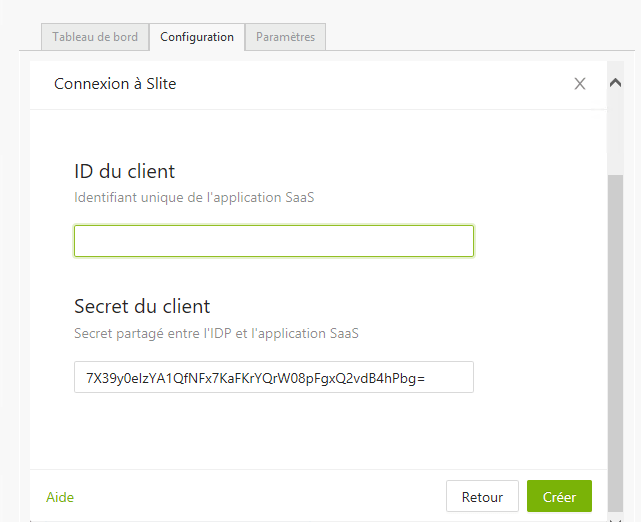This screenshot has height=522, width=641.
Task: Click the Retour button
Action: [x=482, y=496]
